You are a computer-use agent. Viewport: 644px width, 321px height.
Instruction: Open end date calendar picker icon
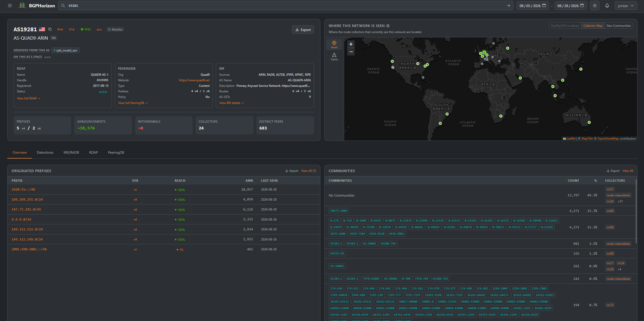582,6
